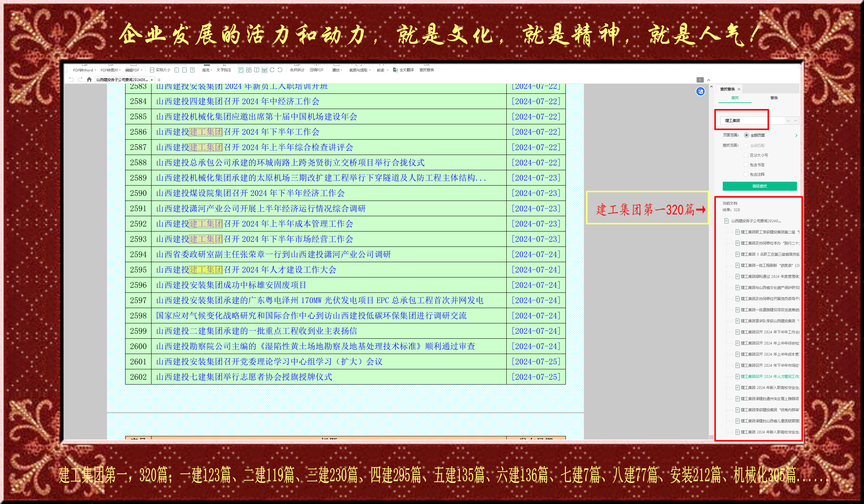Select result 建工集团召开 2024 年人才建设工作

[x=769, y=377]
